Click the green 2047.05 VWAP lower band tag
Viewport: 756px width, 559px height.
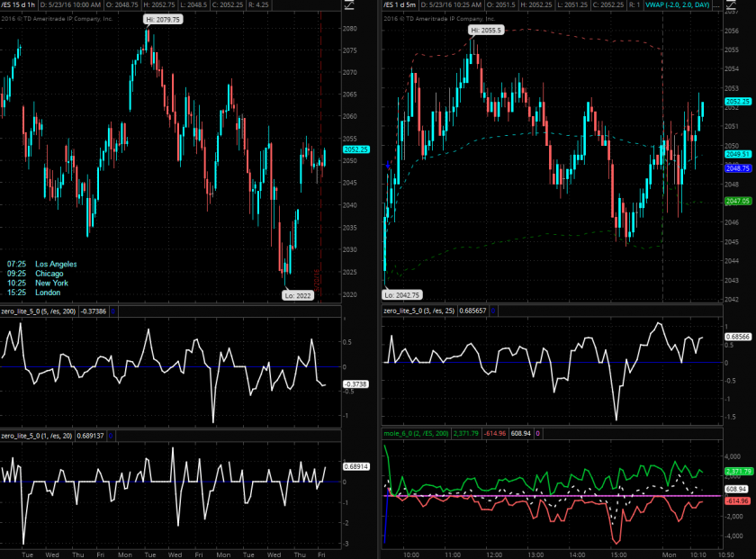coord(737,202)
